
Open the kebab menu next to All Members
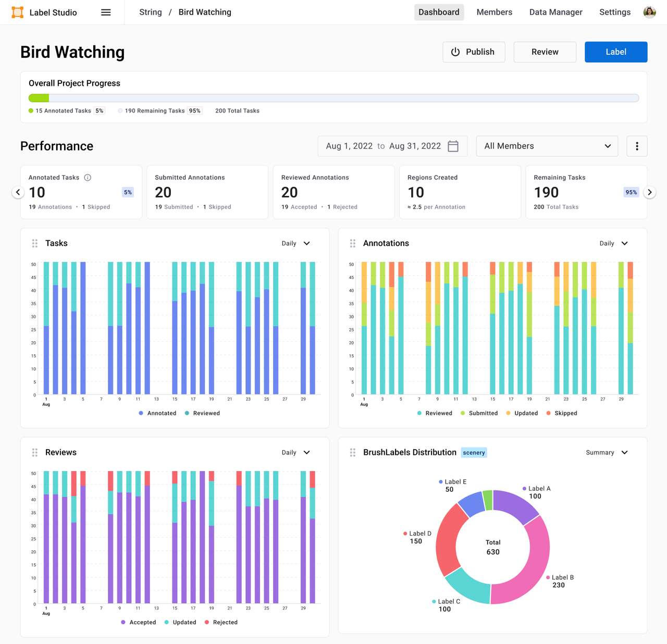[x=637, y=146]
